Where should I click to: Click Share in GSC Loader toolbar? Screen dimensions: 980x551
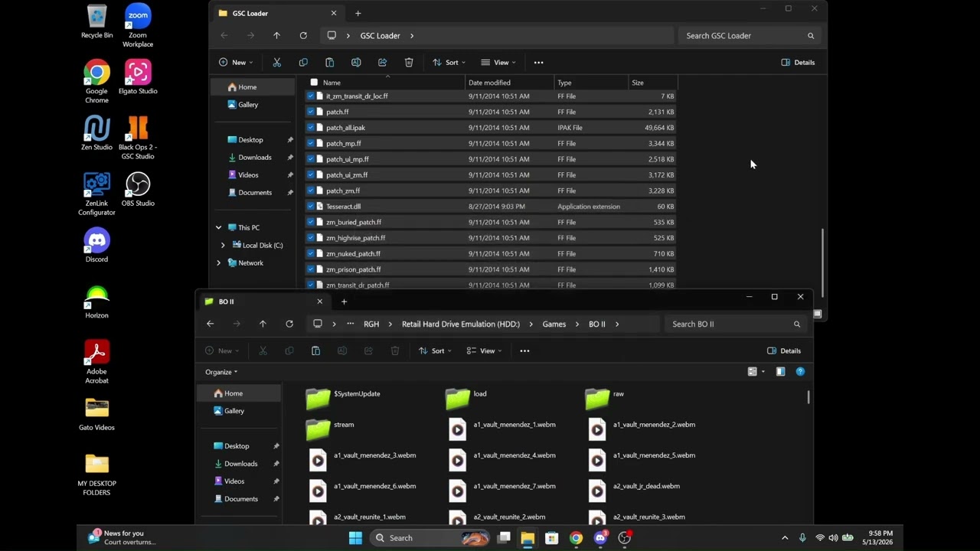click(382, 63)
